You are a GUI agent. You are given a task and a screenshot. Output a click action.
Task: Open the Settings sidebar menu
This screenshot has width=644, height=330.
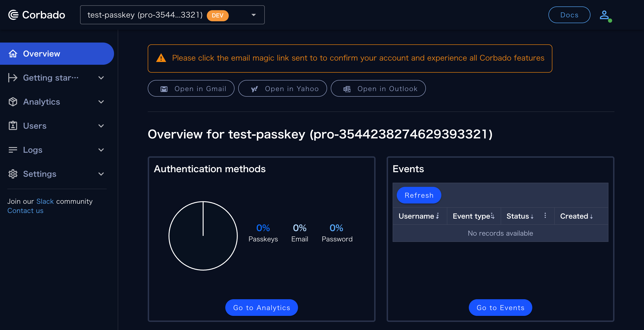click(39, 174)
